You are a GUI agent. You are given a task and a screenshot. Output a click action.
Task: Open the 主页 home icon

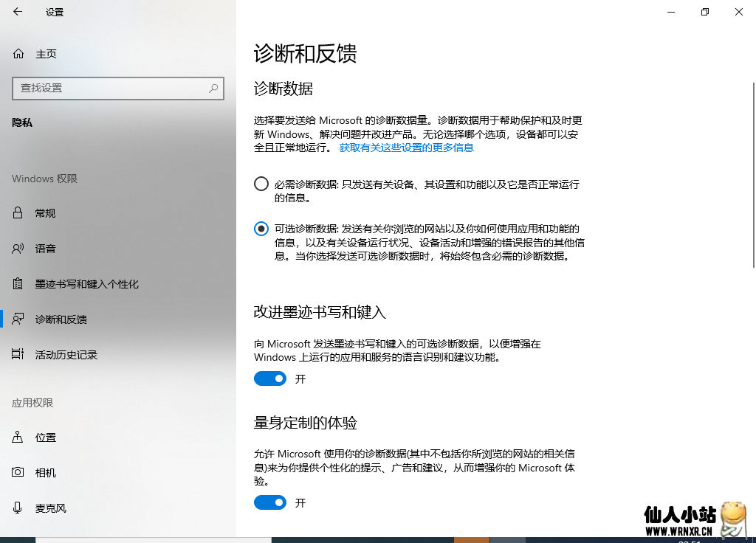click(x=18, y=53)
